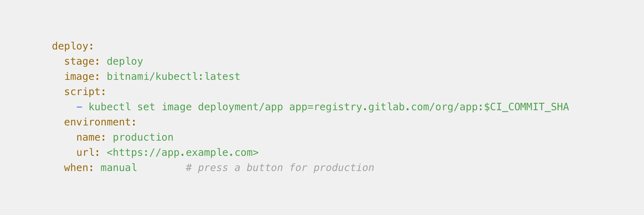Click the 'environment:' key
644x215 pixels.
pyautogui.click(x=100, y=122)
